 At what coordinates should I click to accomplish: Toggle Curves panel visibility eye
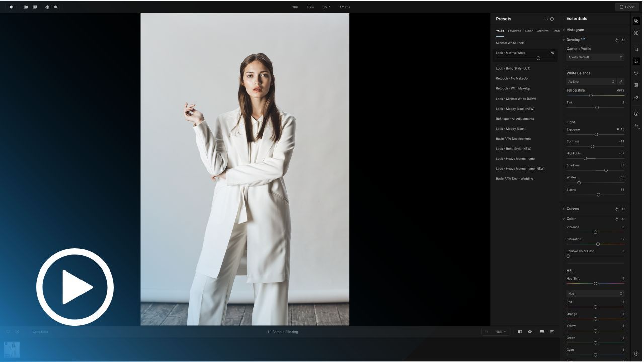tap(623, 209)
